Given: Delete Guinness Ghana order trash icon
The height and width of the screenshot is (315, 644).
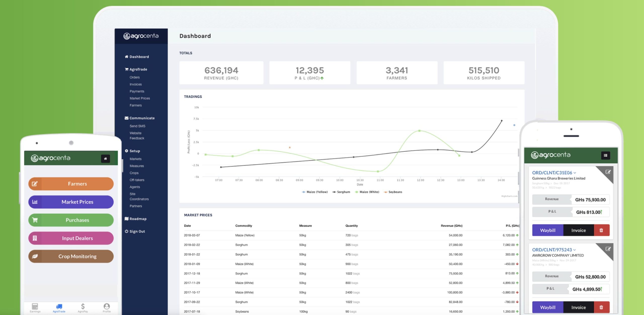Looking at the screenshot, I should [x=601, y=230].
